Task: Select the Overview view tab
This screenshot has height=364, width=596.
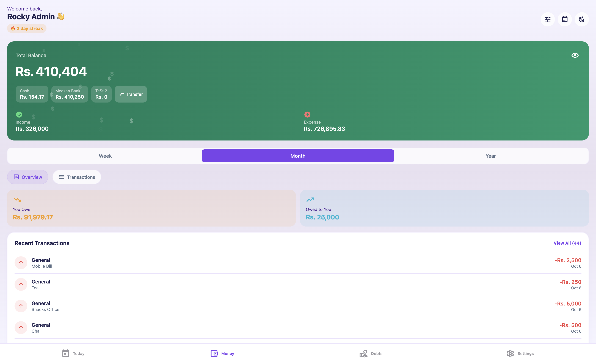Action: click(27, 177)
